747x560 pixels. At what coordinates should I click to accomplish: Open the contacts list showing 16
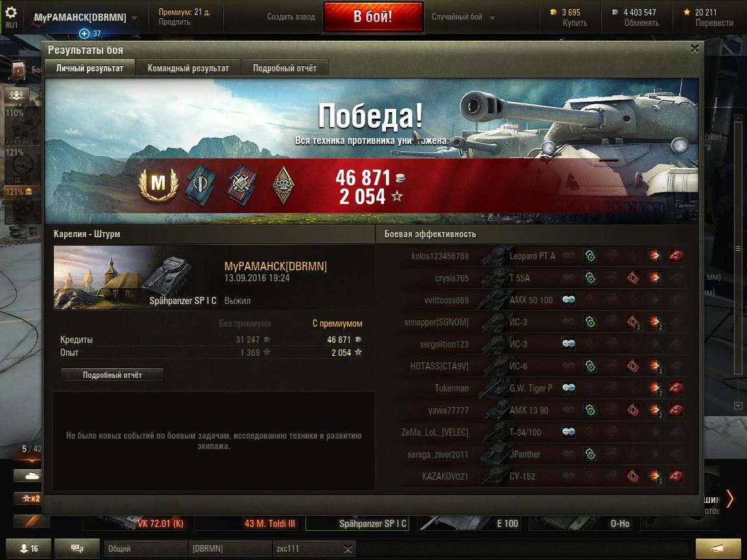(x=29, y=548)
